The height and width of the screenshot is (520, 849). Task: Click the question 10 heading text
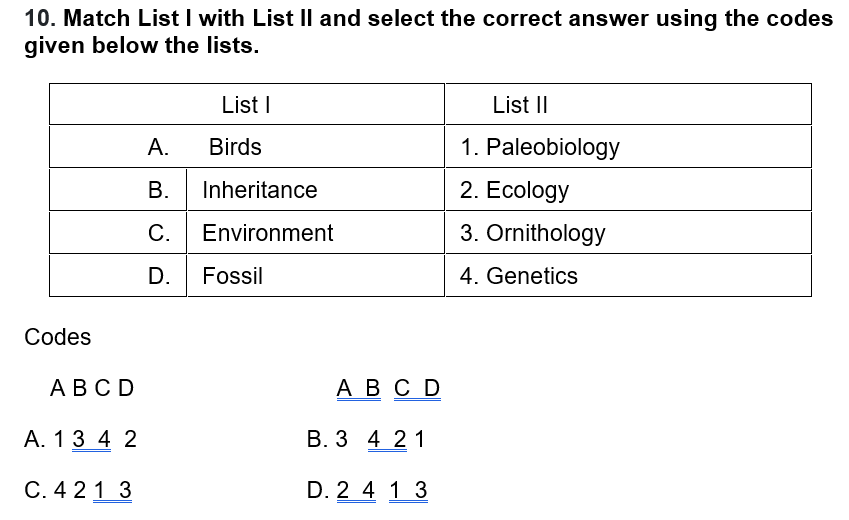click(427, 32)
